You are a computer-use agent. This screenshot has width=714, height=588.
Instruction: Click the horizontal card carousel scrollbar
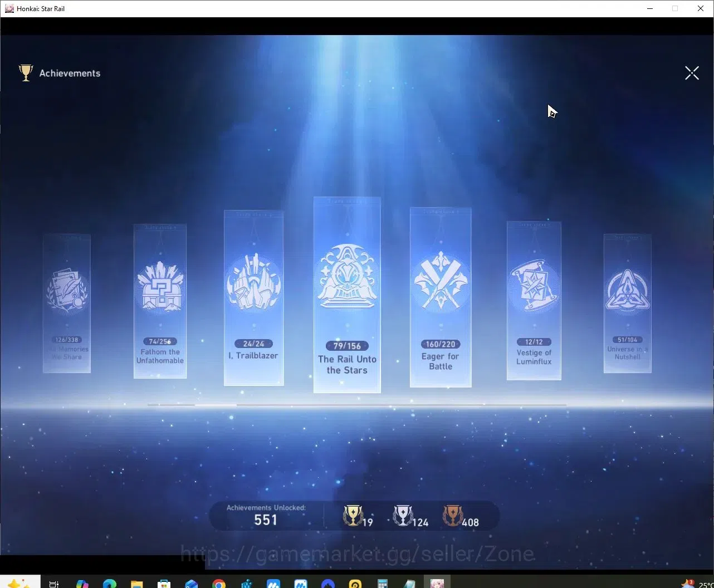[357, 405]
